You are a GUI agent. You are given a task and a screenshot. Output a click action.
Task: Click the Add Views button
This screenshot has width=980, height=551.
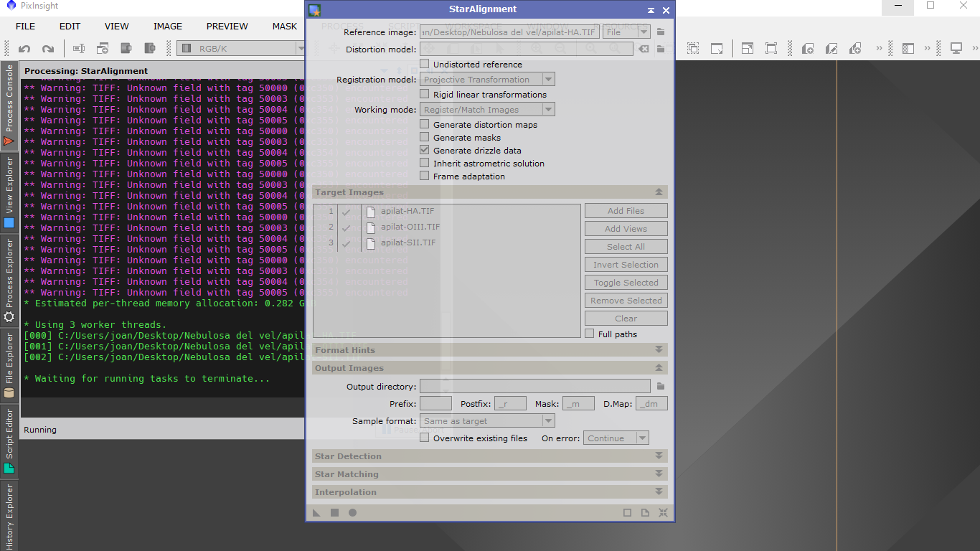coord(626,229)
